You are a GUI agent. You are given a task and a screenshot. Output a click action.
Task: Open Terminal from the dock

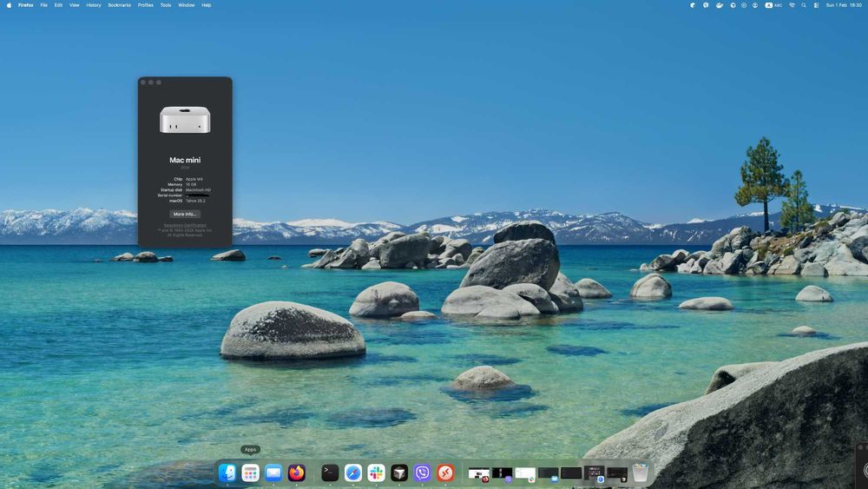pos(330,472)
